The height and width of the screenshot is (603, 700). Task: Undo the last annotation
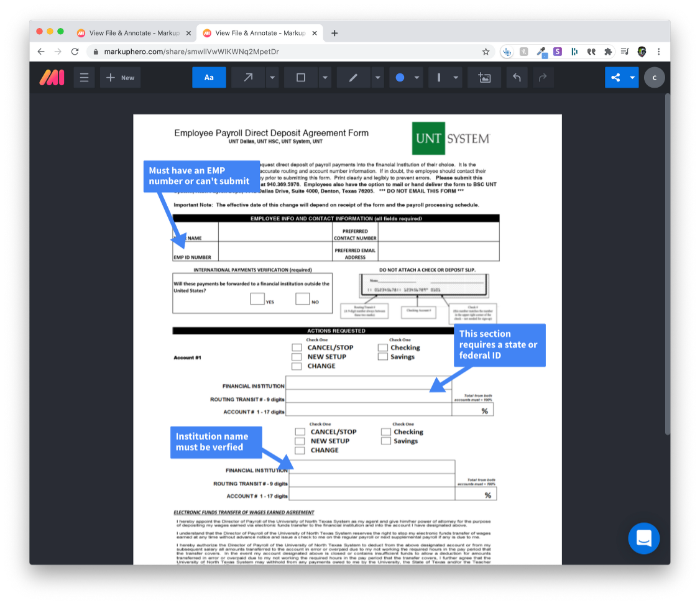(517, 78)
